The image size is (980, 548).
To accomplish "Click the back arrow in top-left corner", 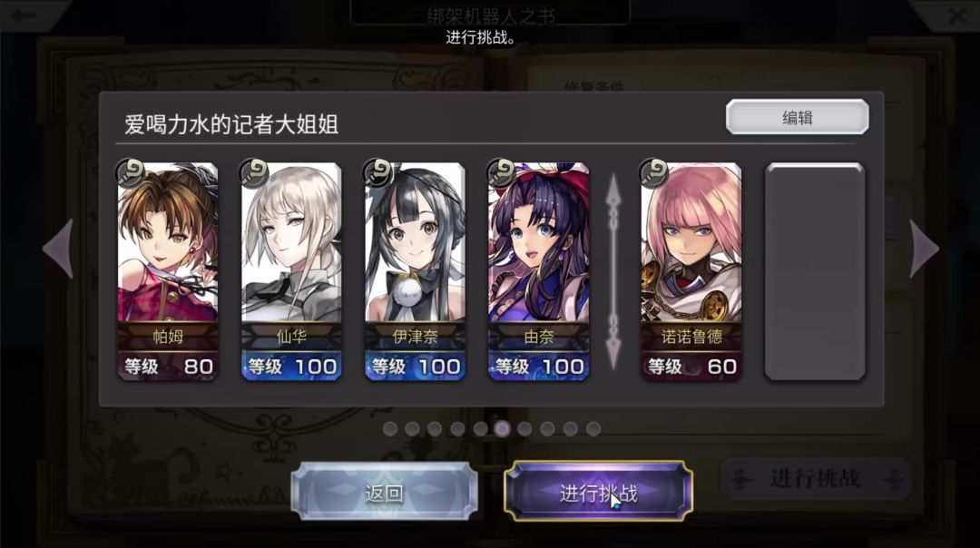I will pos(25,15).
